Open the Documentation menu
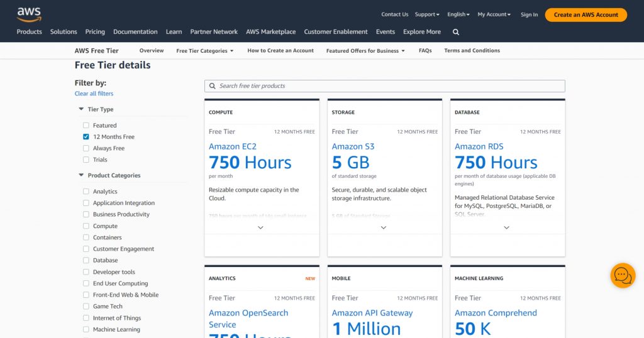This screenshot has height=338, width=644. click(136, 32)
